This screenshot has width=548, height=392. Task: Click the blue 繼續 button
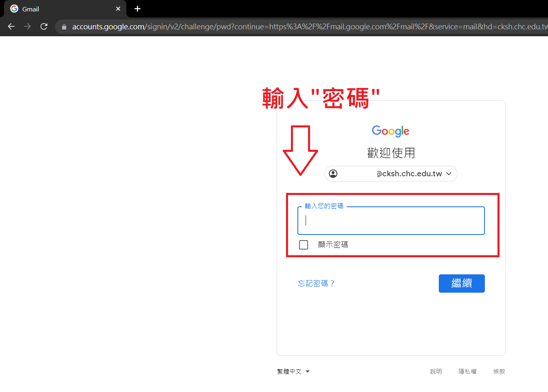click(462, 283)
